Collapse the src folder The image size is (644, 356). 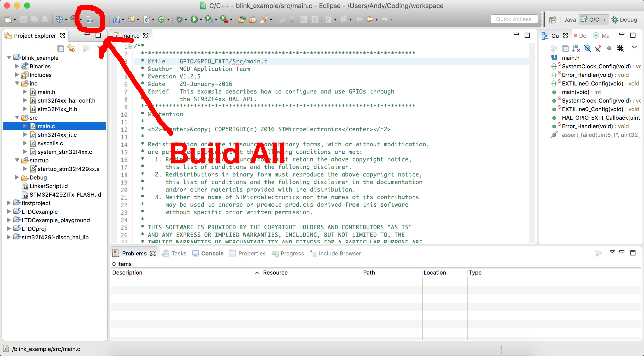point(17,118)
